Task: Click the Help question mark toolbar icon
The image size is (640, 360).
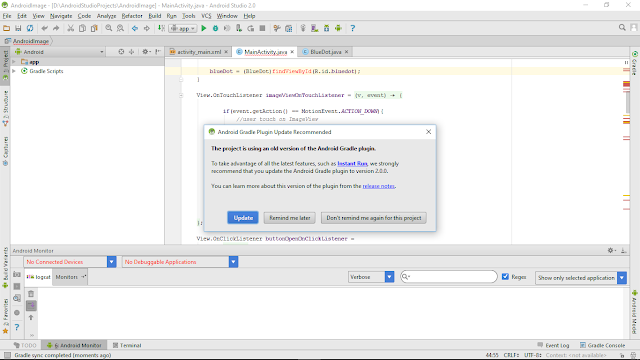Action: coord(353,28)
